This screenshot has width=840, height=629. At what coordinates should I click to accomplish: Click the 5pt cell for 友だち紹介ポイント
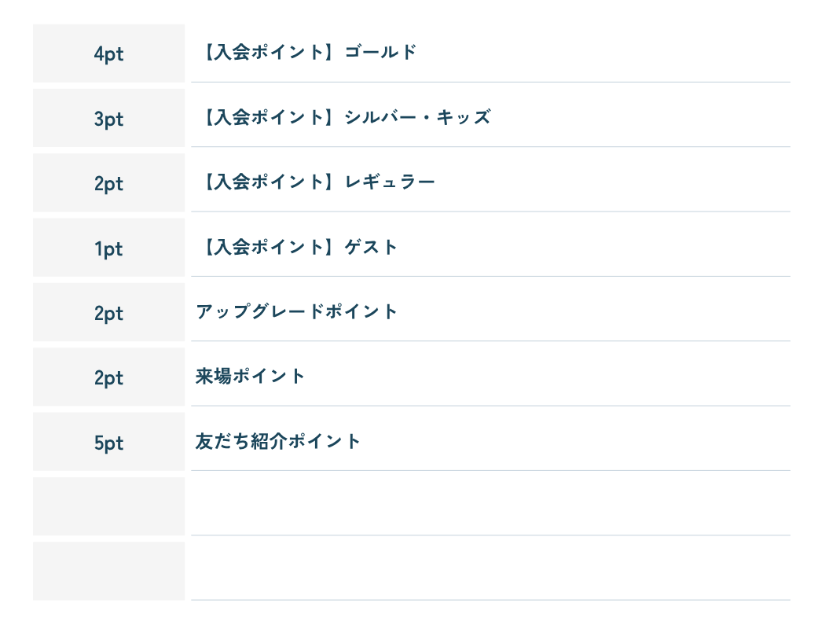(108, 443)
